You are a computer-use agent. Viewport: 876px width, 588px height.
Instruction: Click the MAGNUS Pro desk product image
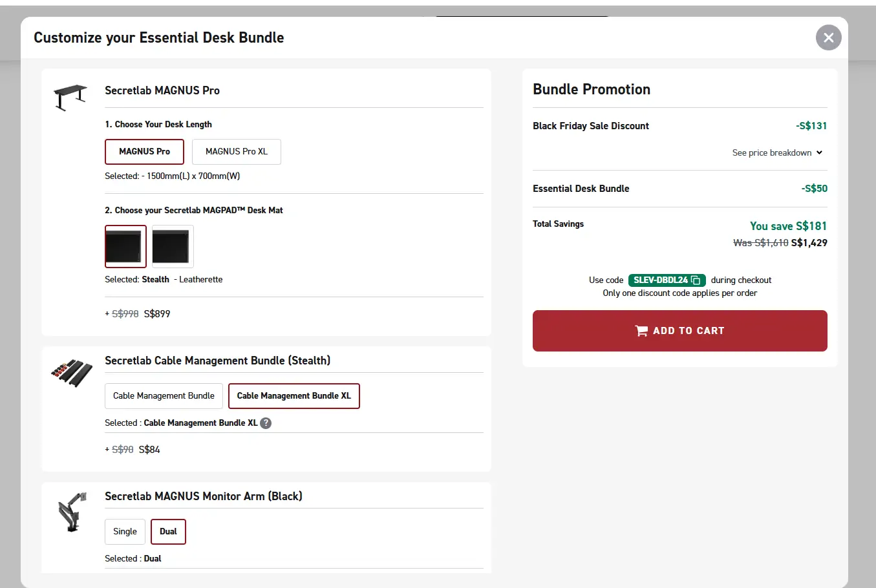pyautogui.click(x=70, y=97)
